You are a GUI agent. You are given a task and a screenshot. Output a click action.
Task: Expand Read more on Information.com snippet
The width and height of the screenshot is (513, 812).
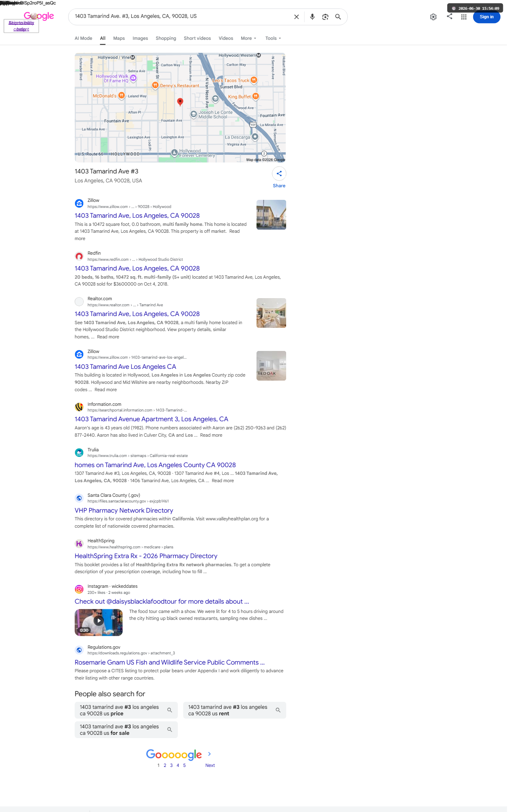point(211,435)
